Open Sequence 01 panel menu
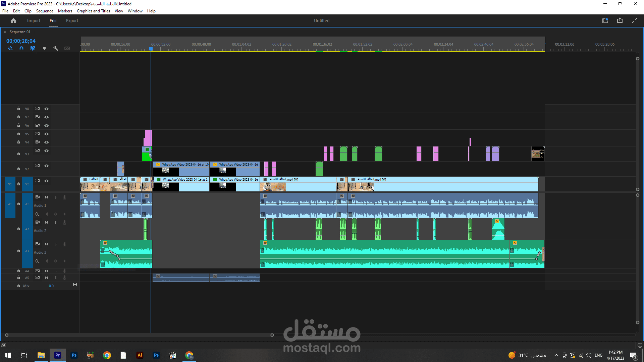This screenshot has height=362, width=644. [x=36, y=32]
